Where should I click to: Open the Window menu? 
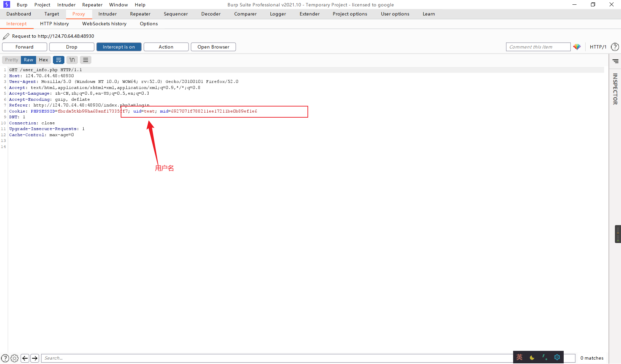(119, 5)
